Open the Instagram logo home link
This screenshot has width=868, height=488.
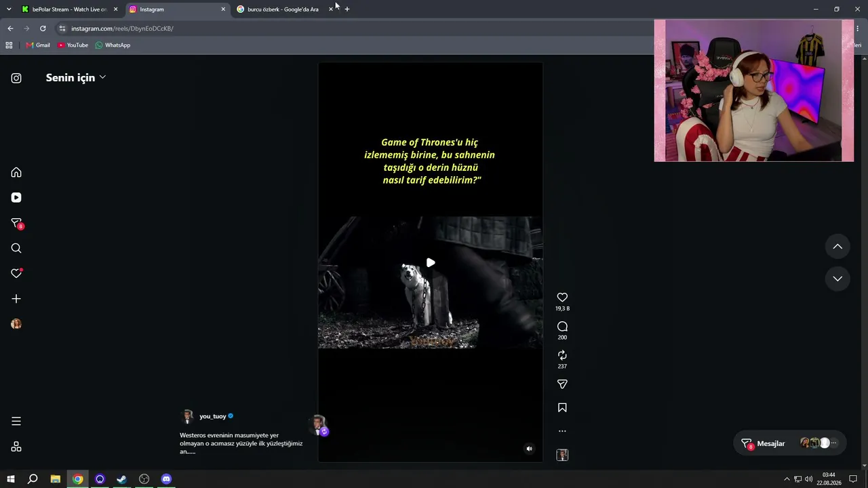16,78
